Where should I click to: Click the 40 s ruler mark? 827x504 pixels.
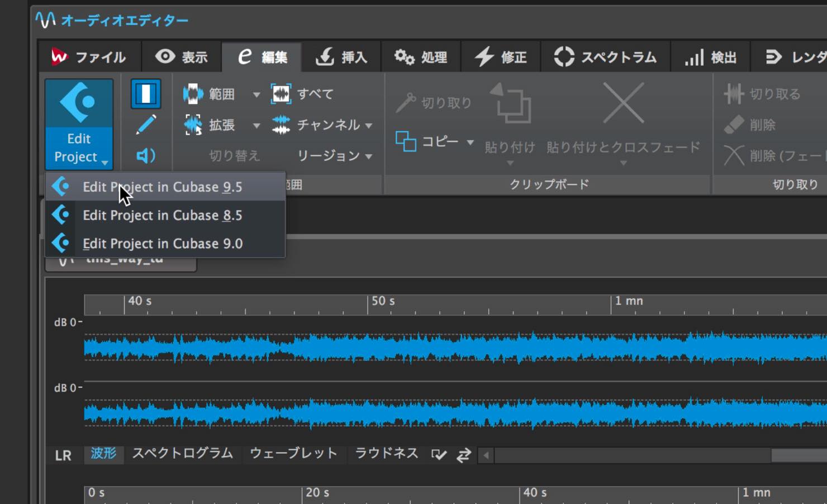139,301
